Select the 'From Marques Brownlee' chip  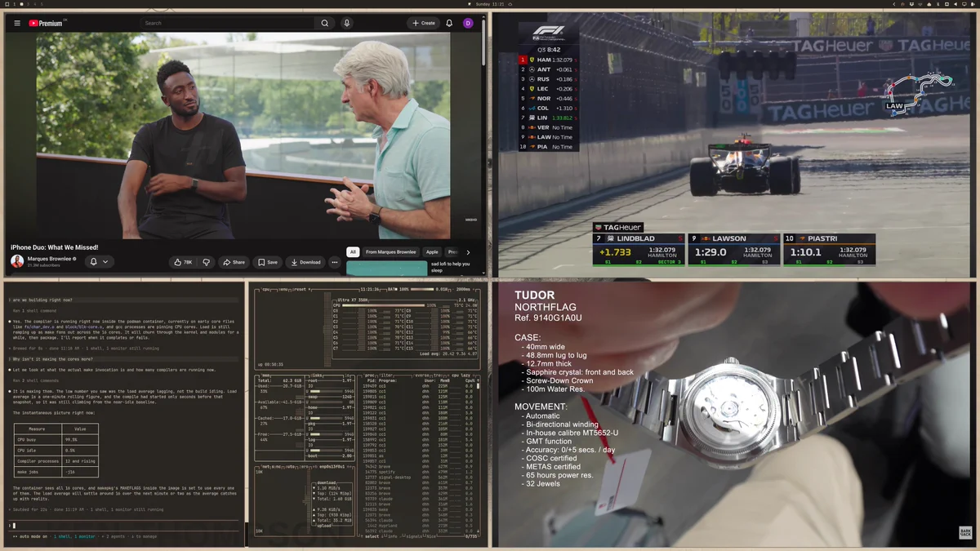pyautogui.click(x=391, y=252)
